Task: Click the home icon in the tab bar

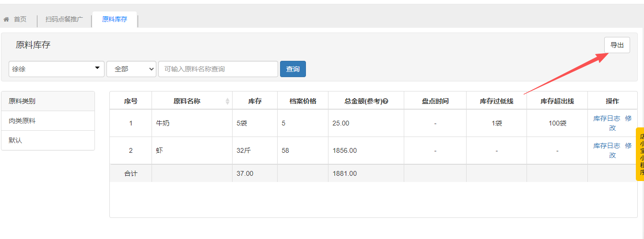Action: (7, 20)
